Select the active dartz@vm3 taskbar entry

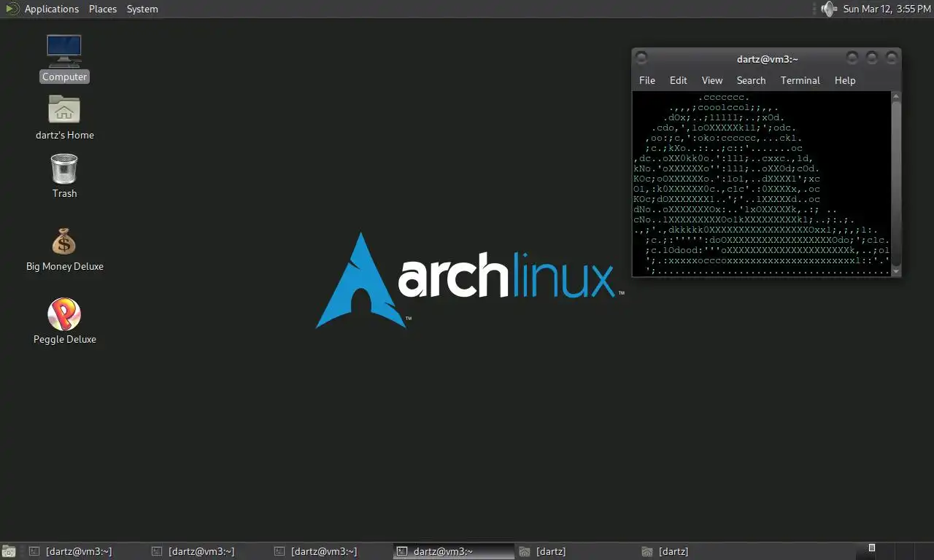tap(454, 551)
